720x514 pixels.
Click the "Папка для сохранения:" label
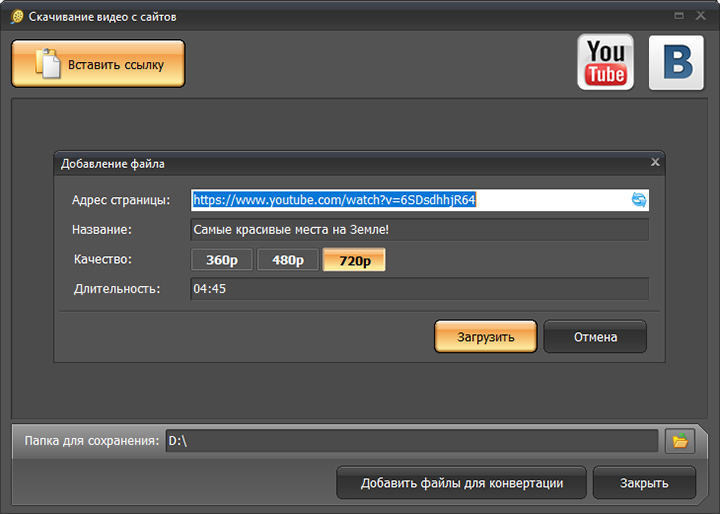(92, 441)
